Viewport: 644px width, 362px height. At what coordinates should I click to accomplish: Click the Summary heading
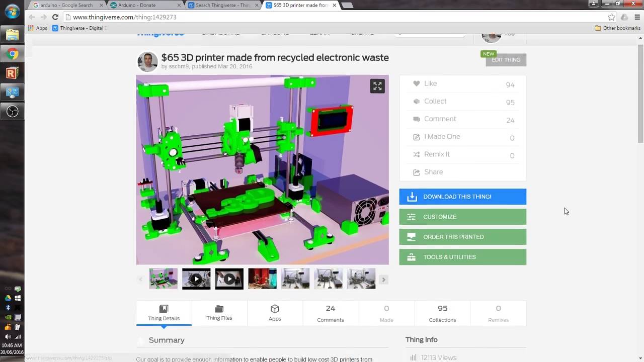tap(167, 340)
